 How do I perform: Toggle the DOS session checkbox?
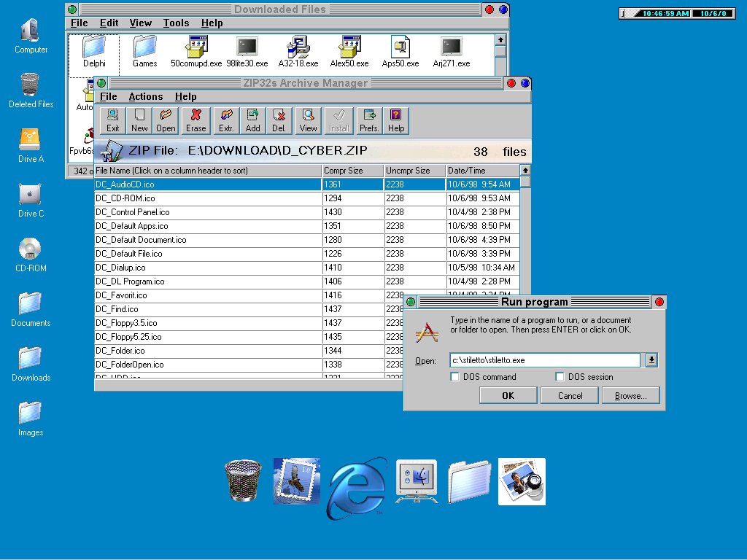[560, 377]
